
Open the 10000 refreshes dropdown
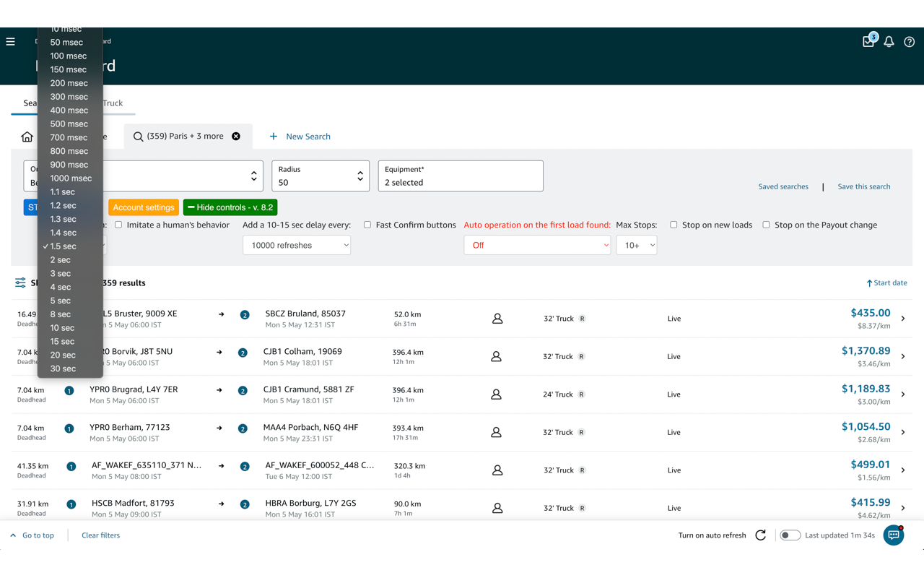(297, 245)
